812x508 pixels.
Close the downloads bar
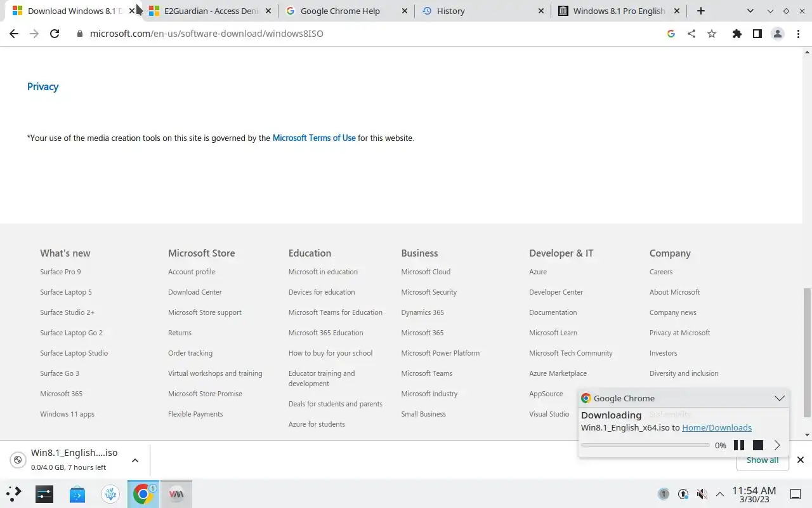(x=801, y=460)
